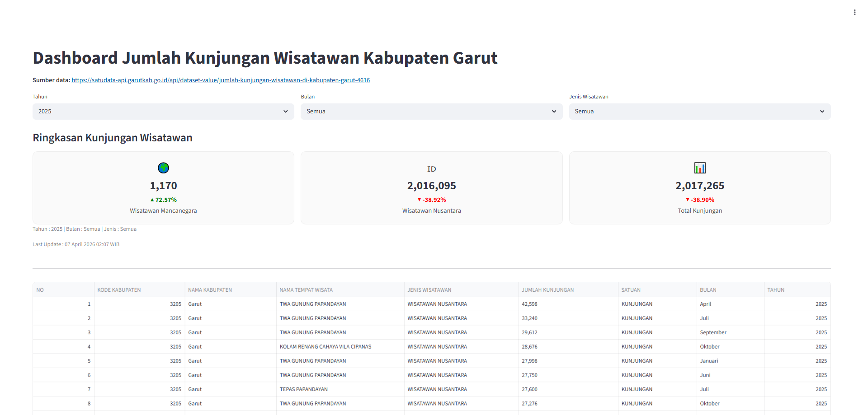868x415 pixels.
Task: Click the -38.90% decrease indicator
Action: click(x=700, y=200)
